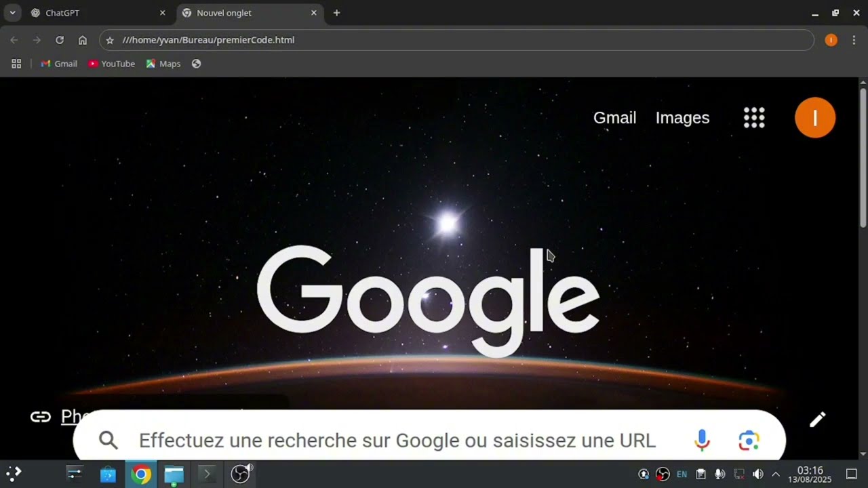Click the page's vertical scrollbar thumb
868x488 pixels.
863,157
